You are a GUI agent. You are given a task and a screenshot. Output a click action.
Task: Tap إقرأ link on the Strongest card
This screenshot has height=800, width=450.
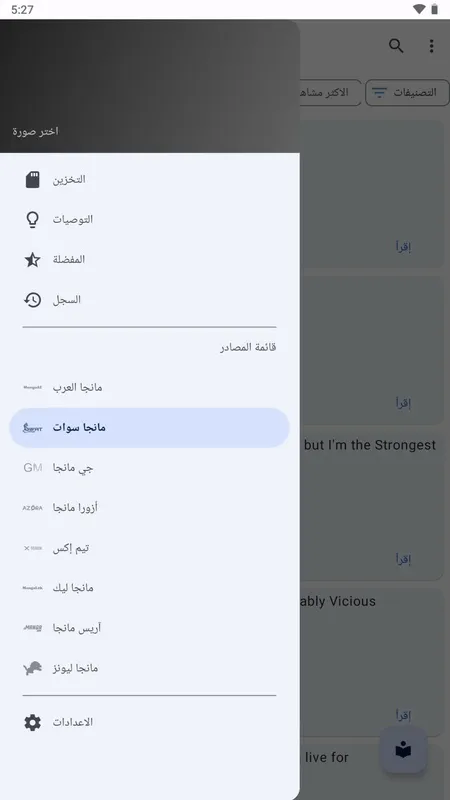pos(403,559)
